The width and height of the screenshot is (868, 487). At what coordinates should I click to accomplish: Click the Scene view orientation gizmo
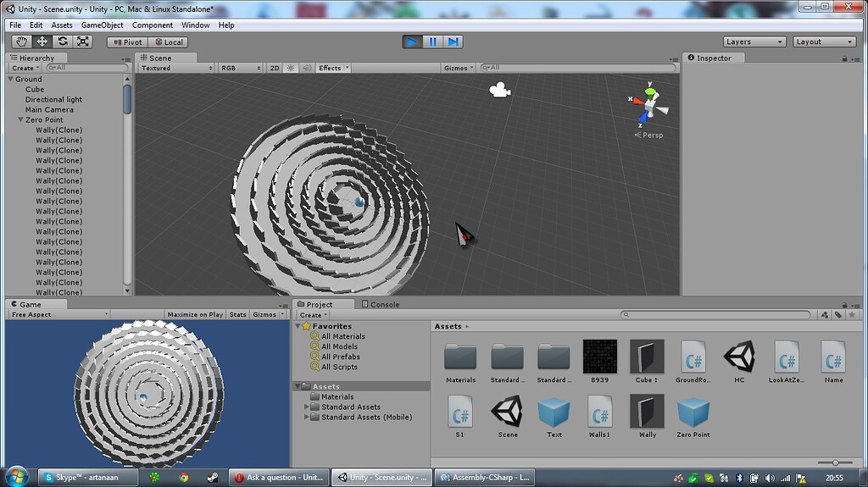[648, 105]
